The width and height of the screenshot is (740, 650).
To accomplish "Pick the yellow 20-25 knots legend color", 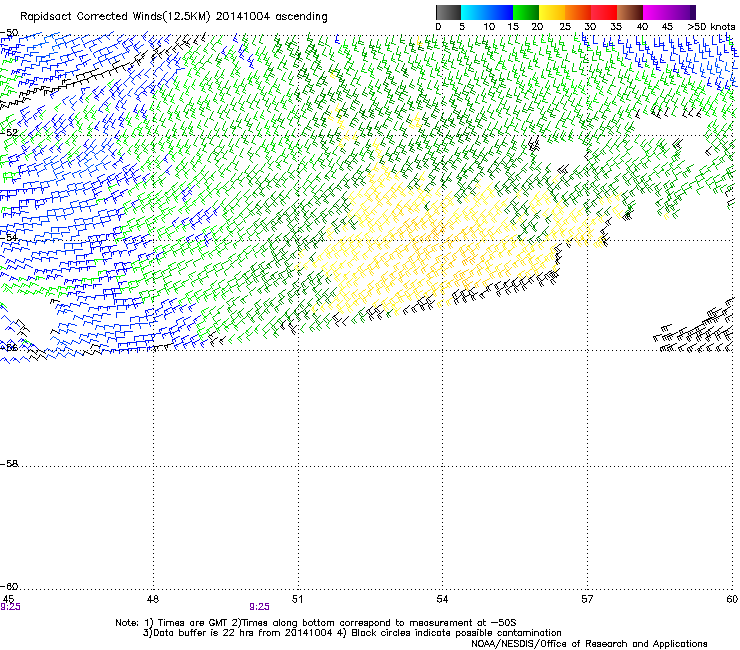I will click(552, 12).
